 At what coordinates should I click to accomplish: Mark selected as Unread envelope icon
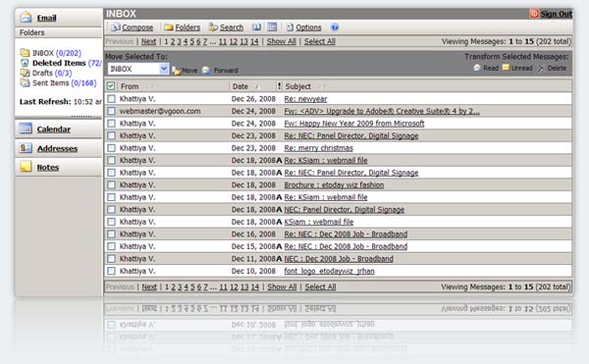click(x=506, y=68)
